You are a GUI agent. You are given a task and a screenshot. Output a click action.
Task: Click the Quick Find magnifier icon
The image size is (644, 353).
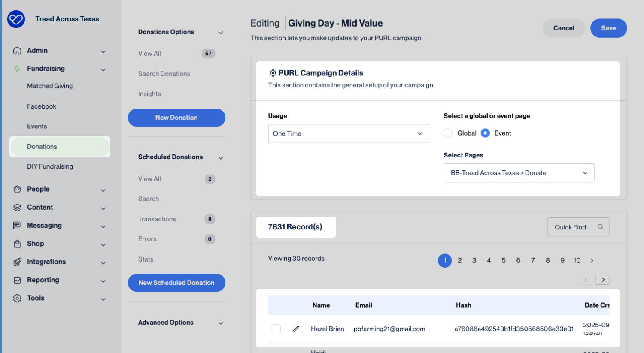point(600,227)
